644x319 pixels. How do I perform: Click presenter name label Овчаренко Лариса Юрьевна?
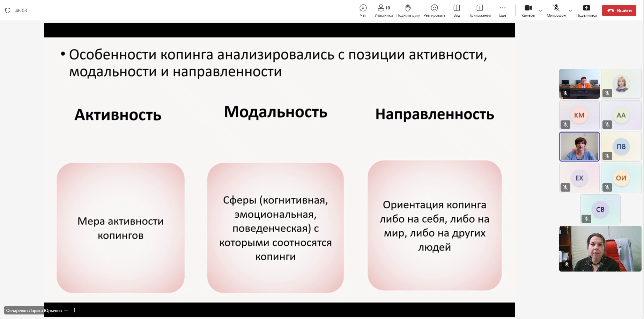(x=34, y=311)
